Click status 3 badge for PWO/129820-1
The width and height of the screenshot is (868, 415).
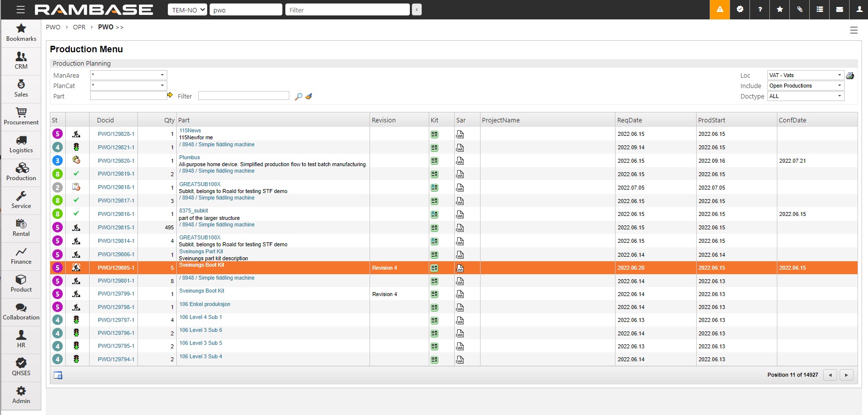tap(58, 160)
